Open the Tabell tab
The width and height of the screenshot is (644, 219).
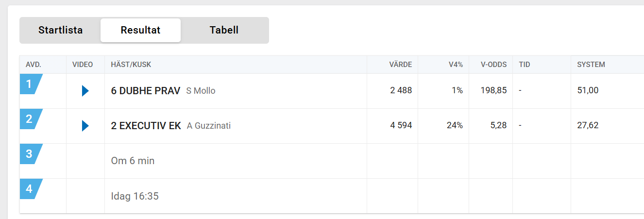(x=224, y=30)
